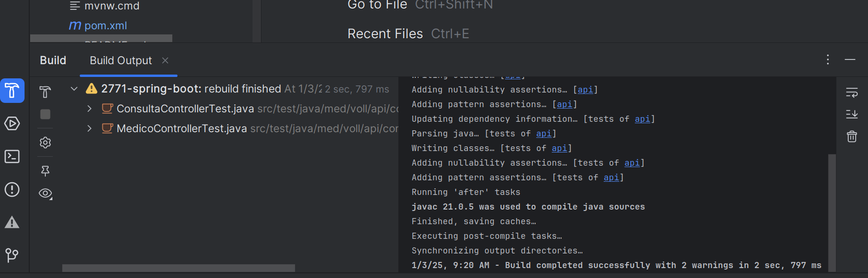
Task: Click api link in 'Adding pattern assertions… [tests of'
Action: pyautogui.click(x=611, y=177)
